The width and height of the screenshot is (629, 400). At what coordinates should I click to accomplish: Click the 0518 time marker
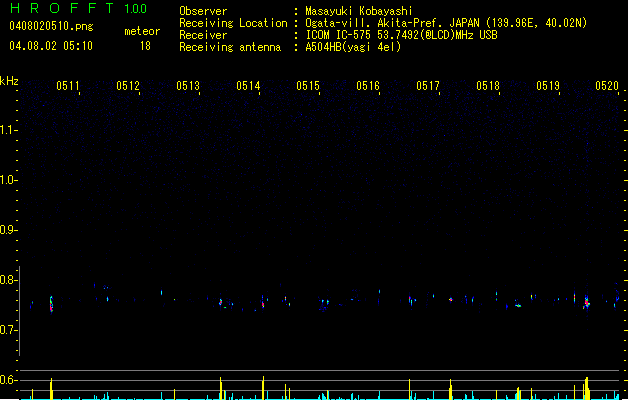click(x=488, y=86)
